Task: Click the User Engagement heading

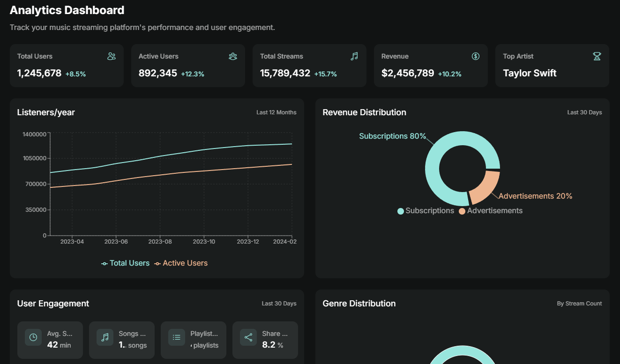Action: tap(53, 304)
